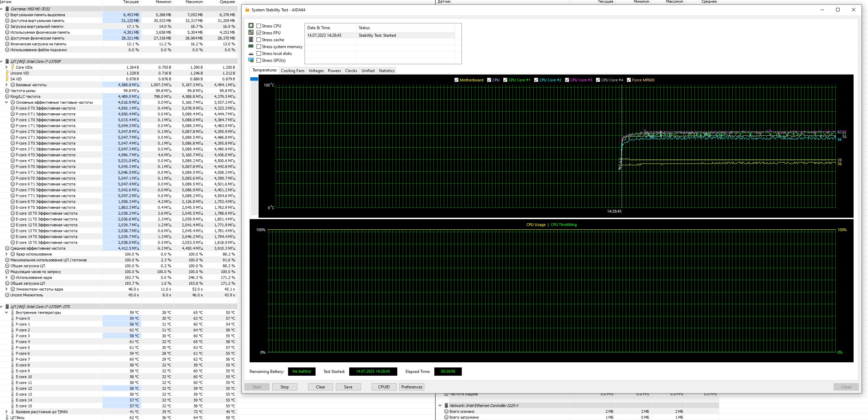
Task: Click the lightning bolt icon next to Core VIDs
Action: (13, 67)
